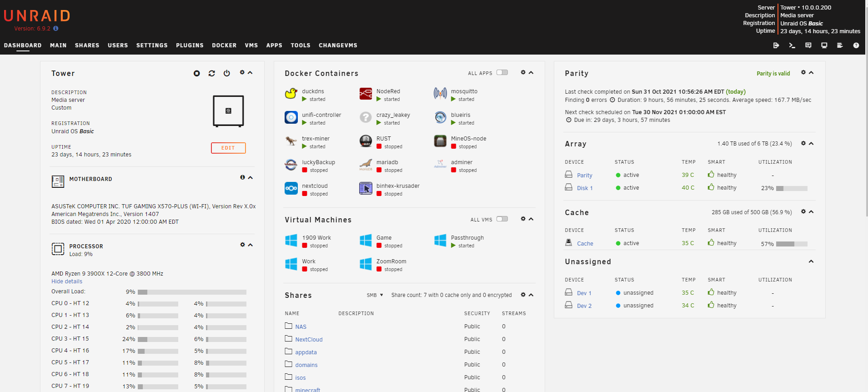
Task: Open the Main menu tab
Action: tap(58, 45)
